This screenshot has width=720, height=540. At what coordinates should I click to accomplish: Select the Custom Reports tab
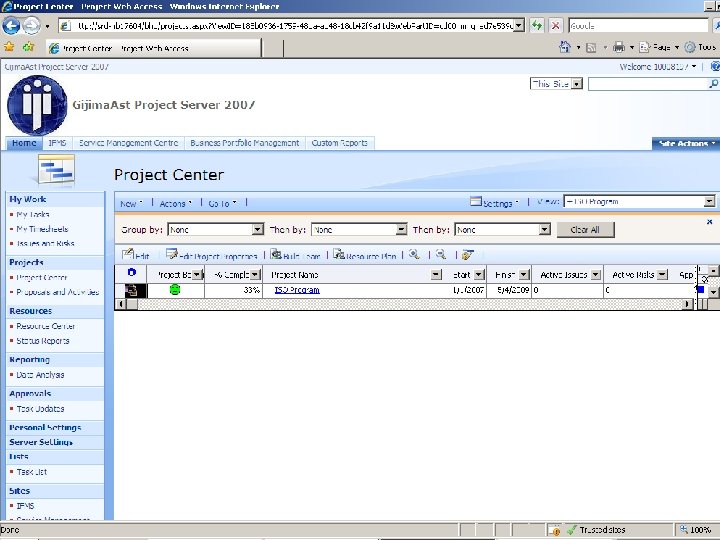[x=340, y=143]
